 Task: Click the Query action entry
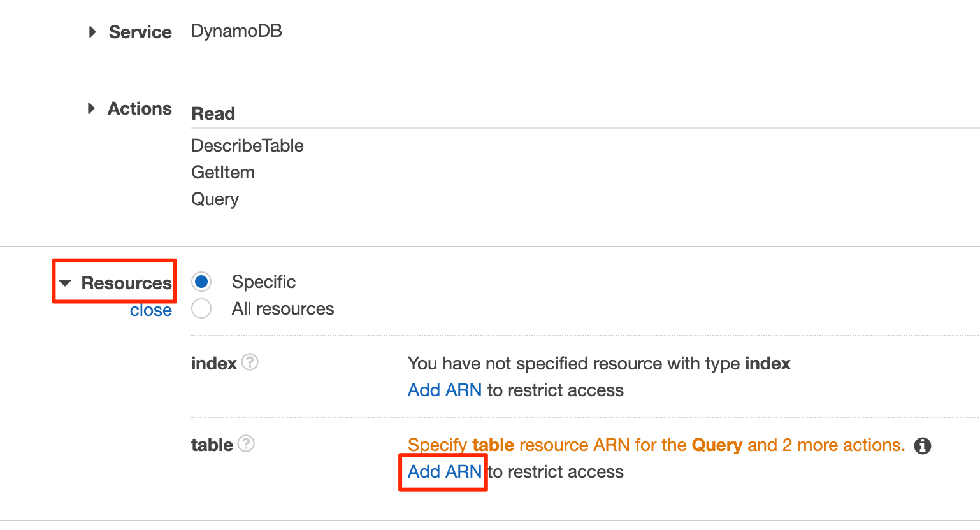215,199
